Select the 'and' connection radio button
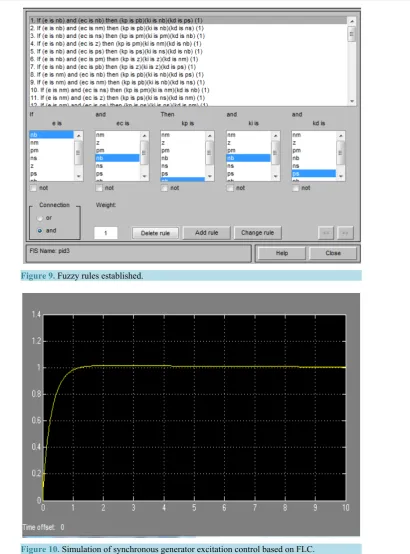 [x=40, y=231]
